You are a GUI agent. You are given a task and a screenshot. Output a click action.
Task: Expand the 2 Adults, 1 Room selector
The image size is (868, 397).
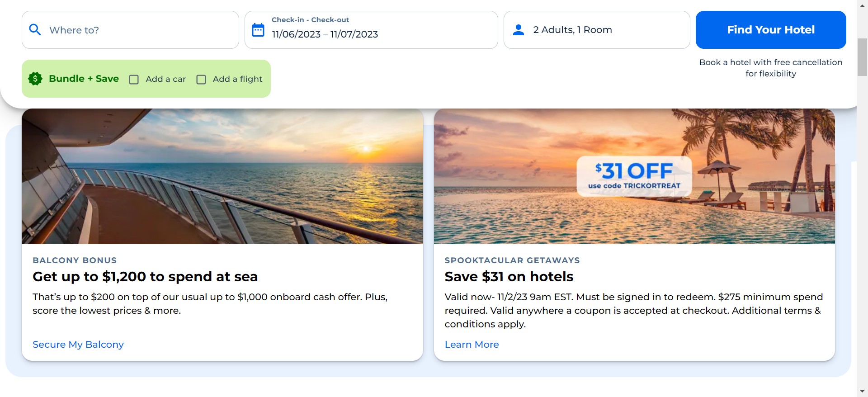(x=596, y=30)
